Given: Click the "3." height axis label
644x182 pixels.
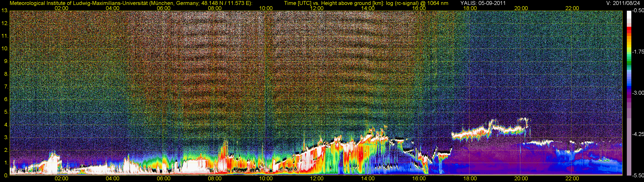Looking at the screenshot, I should click(x=6, y=137).
